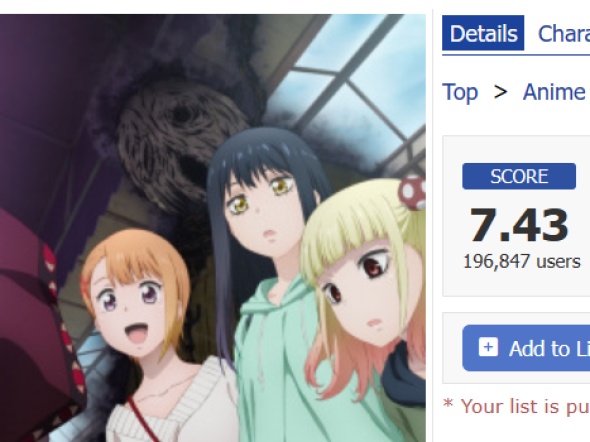
Task: Follow the Anime breadcrumb link
Action: click(554, 92)
